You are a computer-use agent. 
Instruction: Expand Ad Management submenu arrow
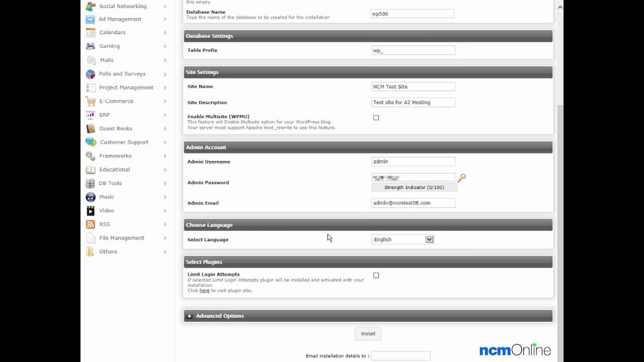point(166,19)
